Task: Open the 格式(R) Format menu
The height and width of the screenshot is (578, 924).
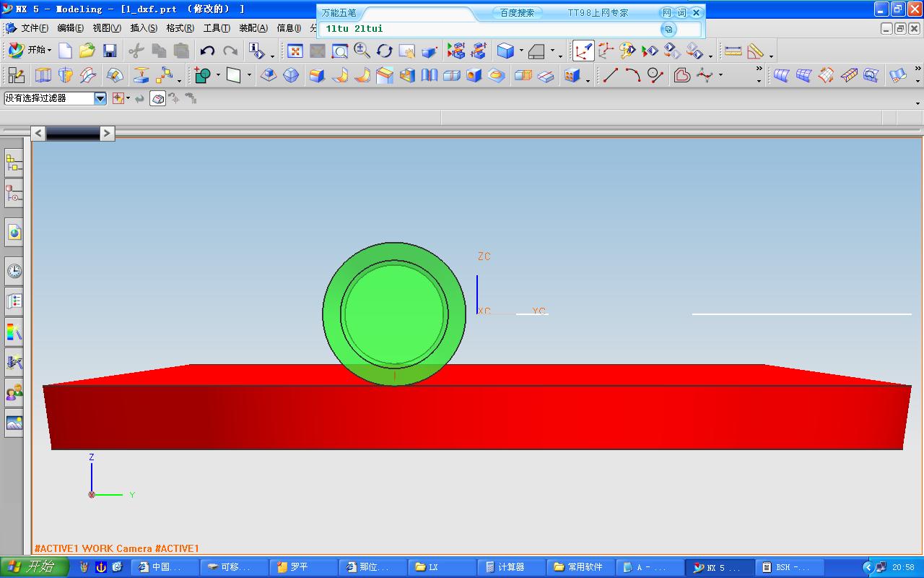Action: (x=180, y=28)
